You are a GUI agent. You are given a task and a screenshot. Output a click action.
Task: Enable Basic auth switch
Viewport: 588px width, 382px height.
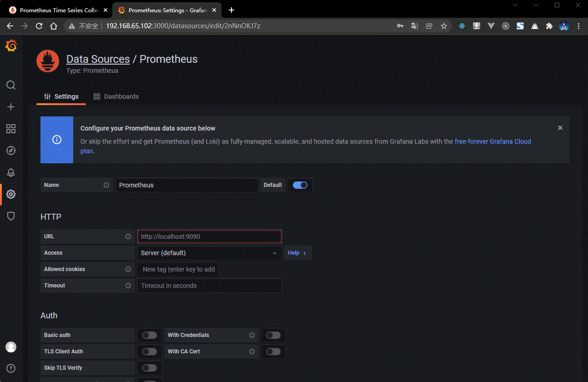pyautogui.click(x=150, y=335)
